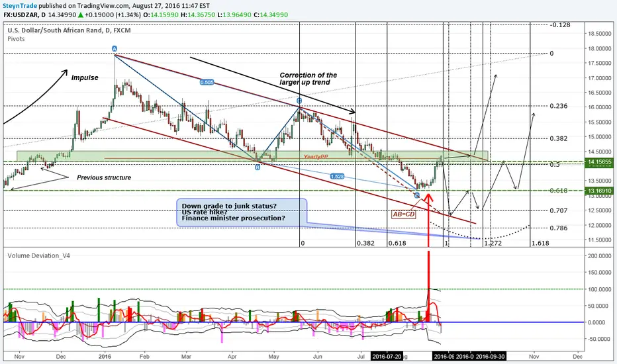Click the green 14.15655 price tag

pyautogui.click(x=599, y=161)
